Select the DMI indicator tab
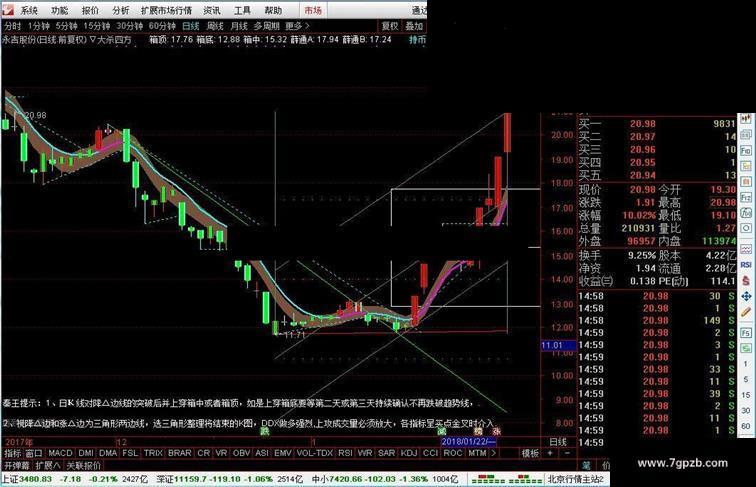This screenshot has height=487, width=756. click(86, 453)
